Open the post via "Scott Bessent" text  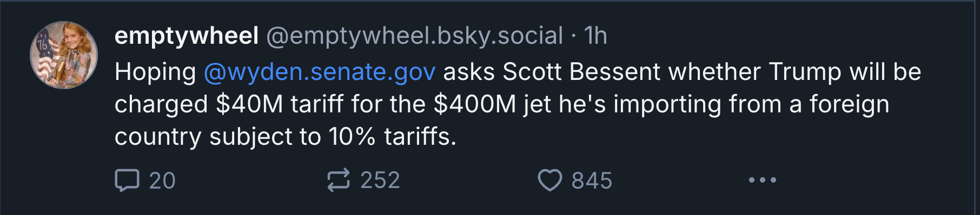coord(582,72)
